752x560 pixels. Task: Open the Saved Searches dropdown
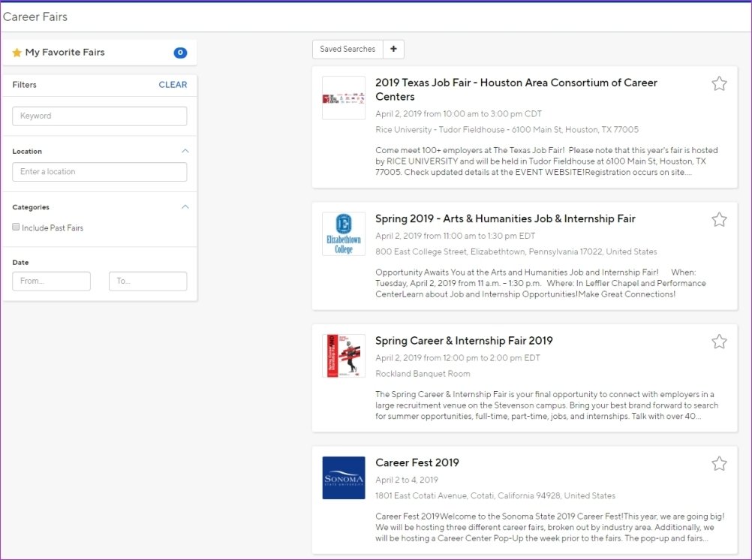pos(347,49)
